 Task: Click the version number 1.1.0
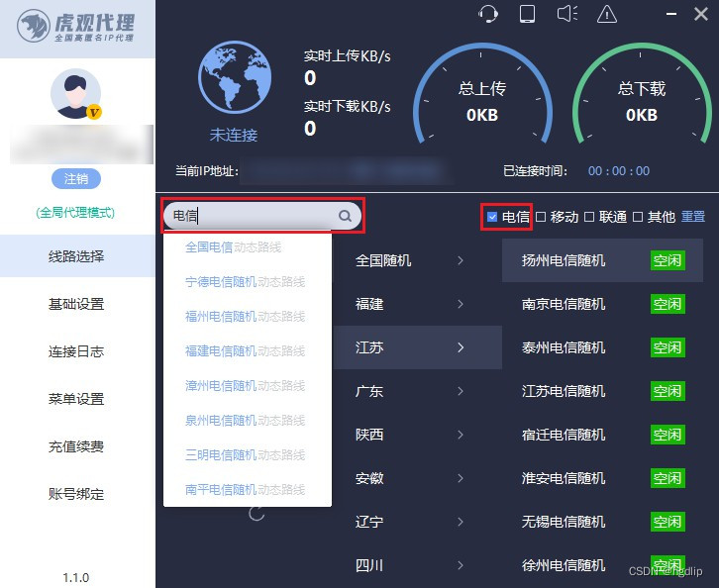[x=75, y=577]
